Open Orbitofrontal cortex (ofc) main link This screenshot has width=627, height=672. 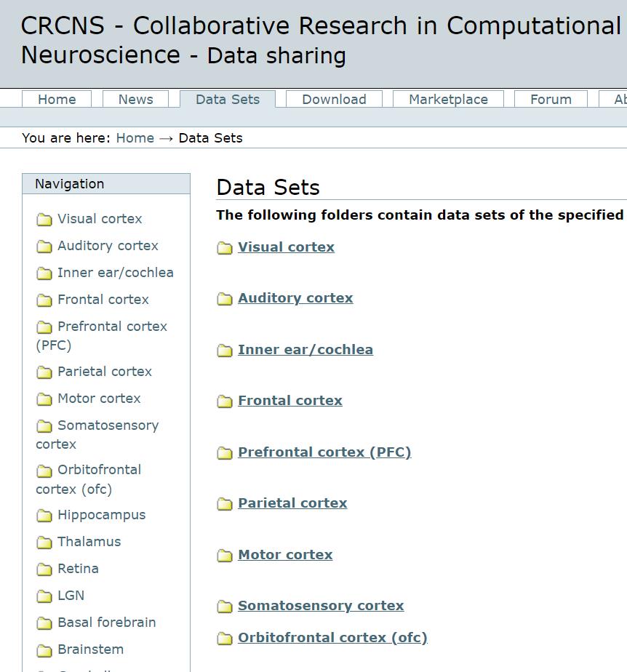[x=332, y=638]
